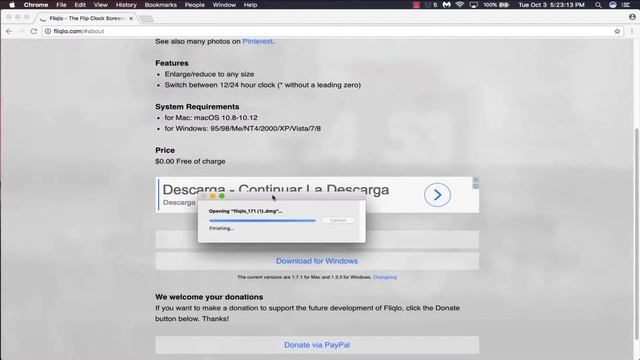Open the History menu
Viewport: 640px width, 360px height.
click(x=126, y=5)
